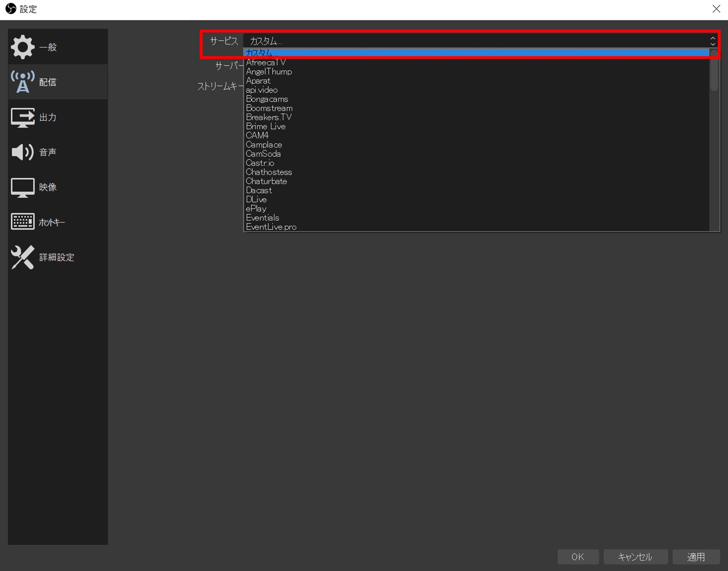Click the OBS logo in title bar
The image size is (728, 571).
click(x=11, y=9)
